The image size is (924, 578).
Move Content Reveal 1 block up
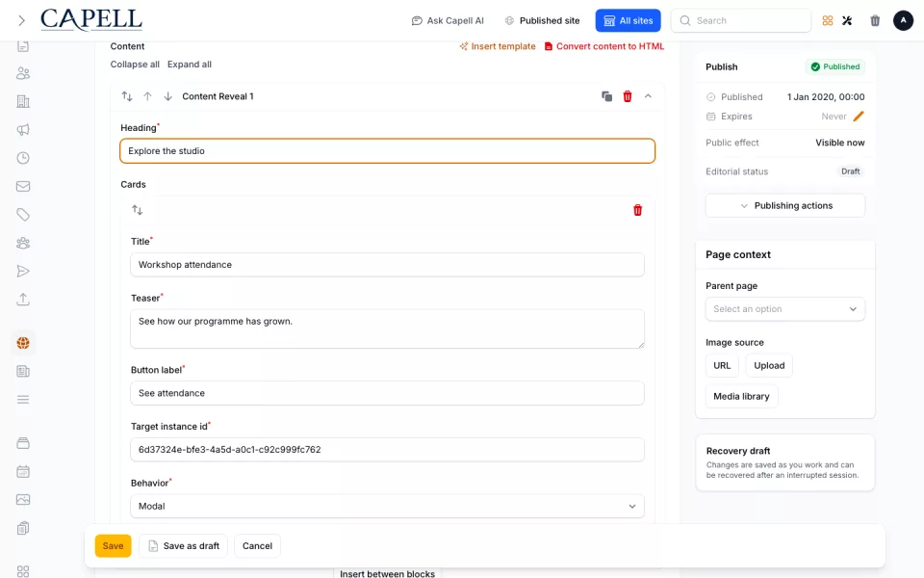148,96
